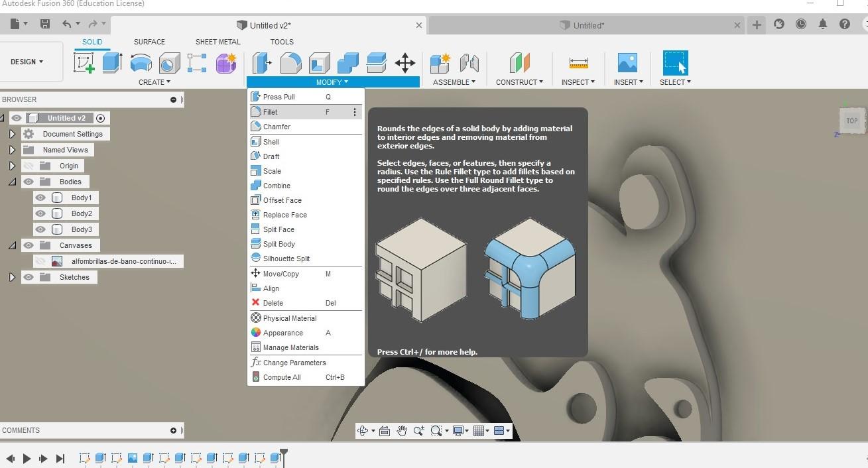Choose Chamfer from the Modify menu
Viewport: 868px width, 468px height.
306,127
